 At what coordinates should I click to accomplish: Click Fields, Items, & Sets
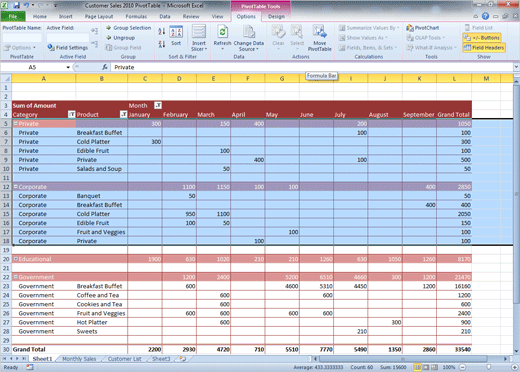[x=368, y=48]
